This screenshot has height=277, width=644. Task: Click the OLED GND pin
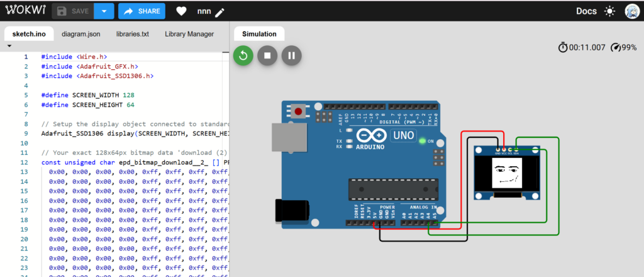click(498, 150)
